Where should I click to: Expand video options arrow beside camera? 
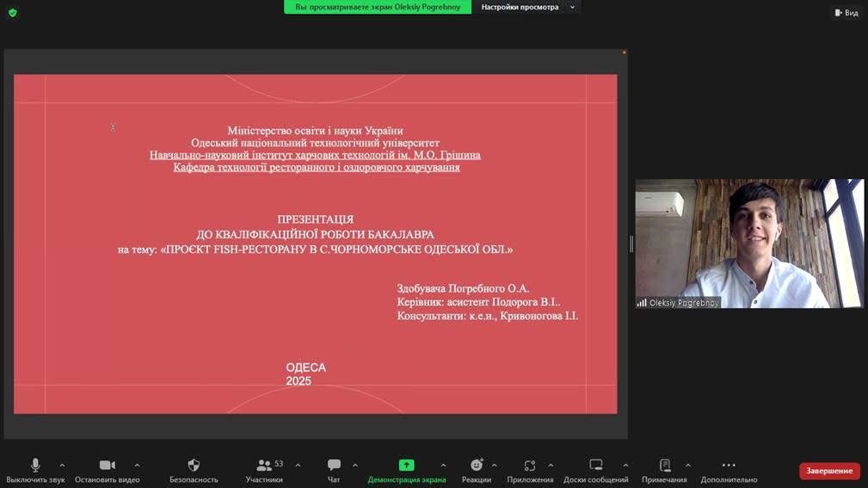coord(137,466)
